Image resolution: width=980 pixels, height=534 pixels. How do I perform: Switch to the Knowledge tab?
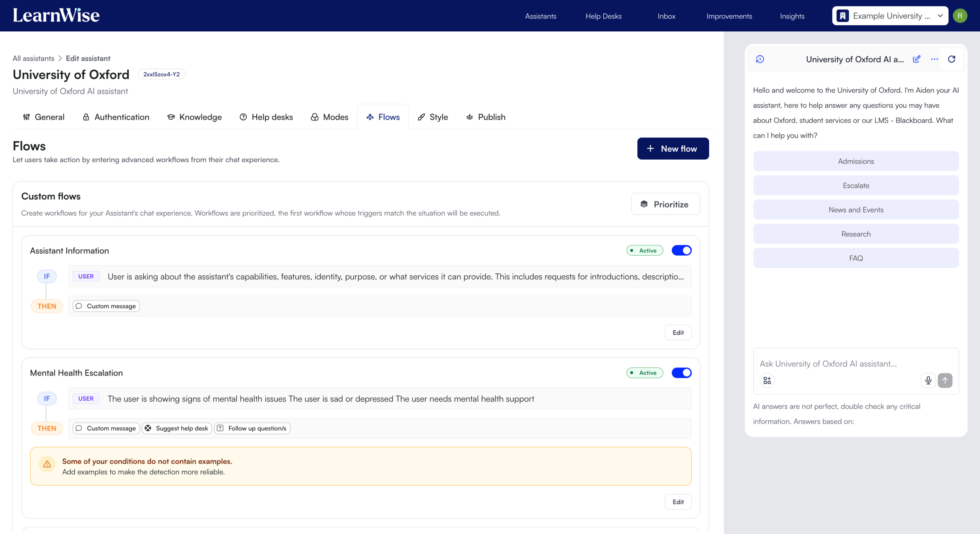pos(194,117)
